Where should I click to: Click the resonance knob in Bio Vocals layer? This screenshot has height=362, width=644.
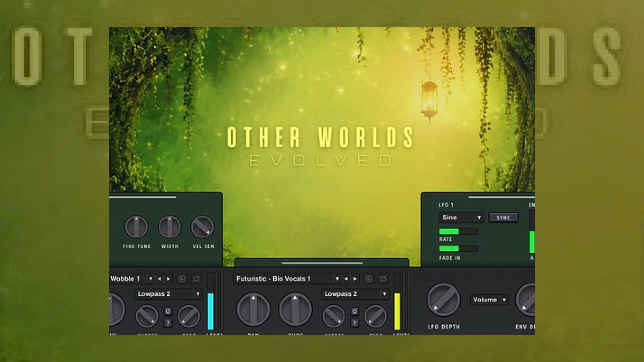click(376, 316)
